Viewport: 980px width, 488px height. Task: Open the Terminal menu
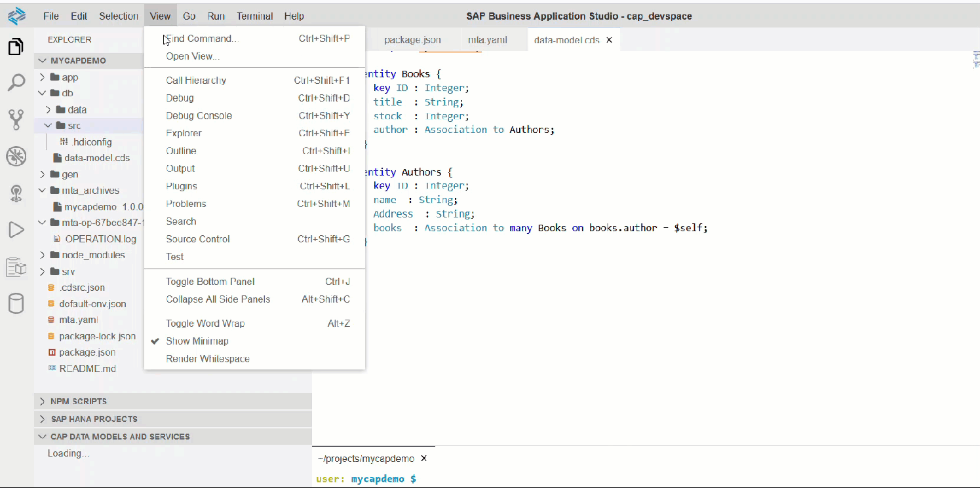point(255,16)
